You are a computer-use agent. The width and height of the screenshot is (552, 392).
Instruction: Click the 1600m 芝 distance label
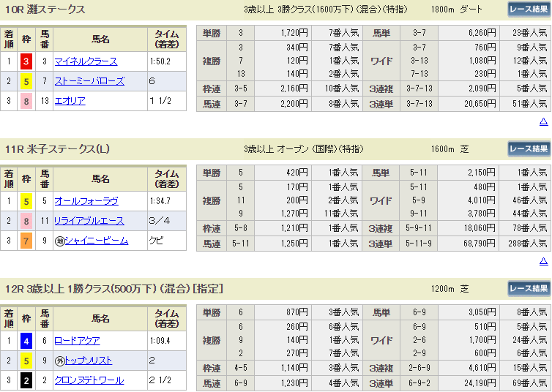(x=450, y=149)
